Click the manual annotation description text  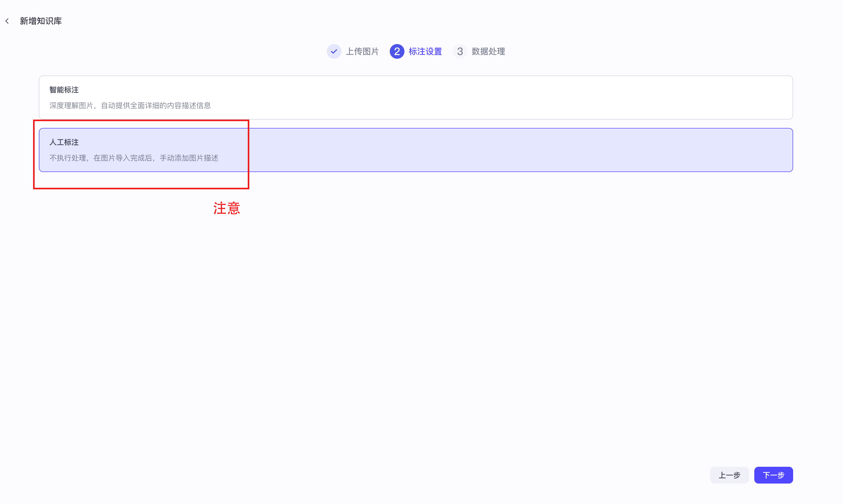click(134, 158)
